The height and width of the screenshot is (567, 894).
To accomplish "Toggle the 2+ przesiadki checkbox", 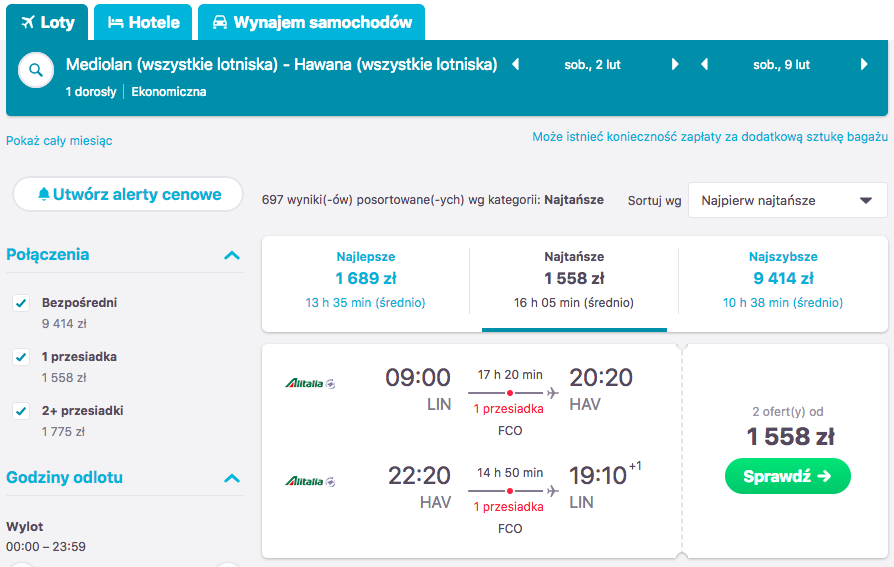I will [x=21, y=411].
